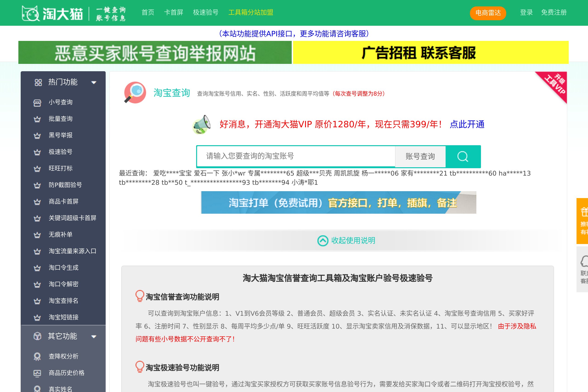Click the crown icon beside 淘口令解密
The image size is (588, 392).
pyautogui.click(x=37, y=284)
